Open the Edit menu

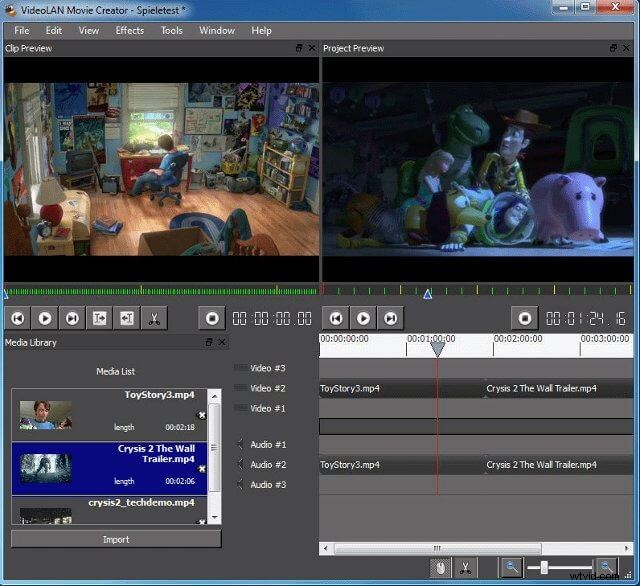tap(54, 31)
